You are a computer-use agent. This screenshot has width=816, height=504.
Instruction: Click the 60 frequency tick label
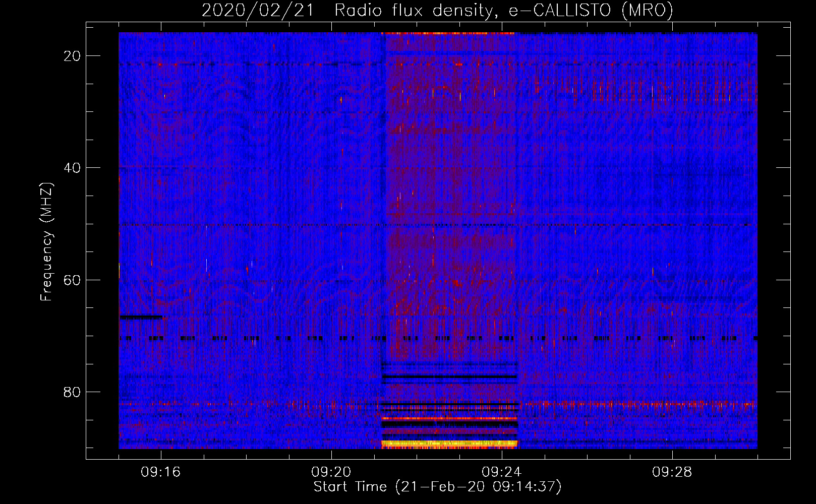[72, 280]
